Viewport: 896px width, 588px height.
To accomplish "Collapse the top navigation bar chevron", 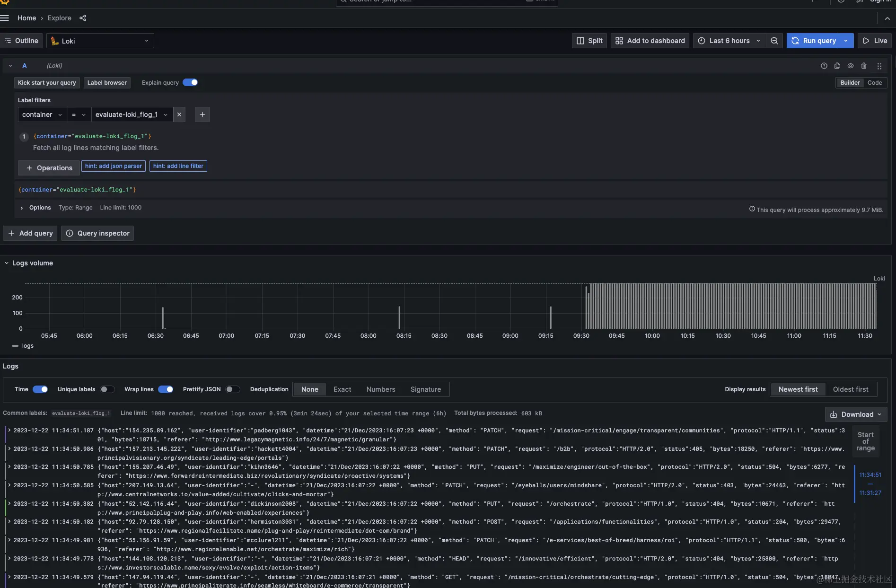I will pyautogui.click(x=887, y=18).
